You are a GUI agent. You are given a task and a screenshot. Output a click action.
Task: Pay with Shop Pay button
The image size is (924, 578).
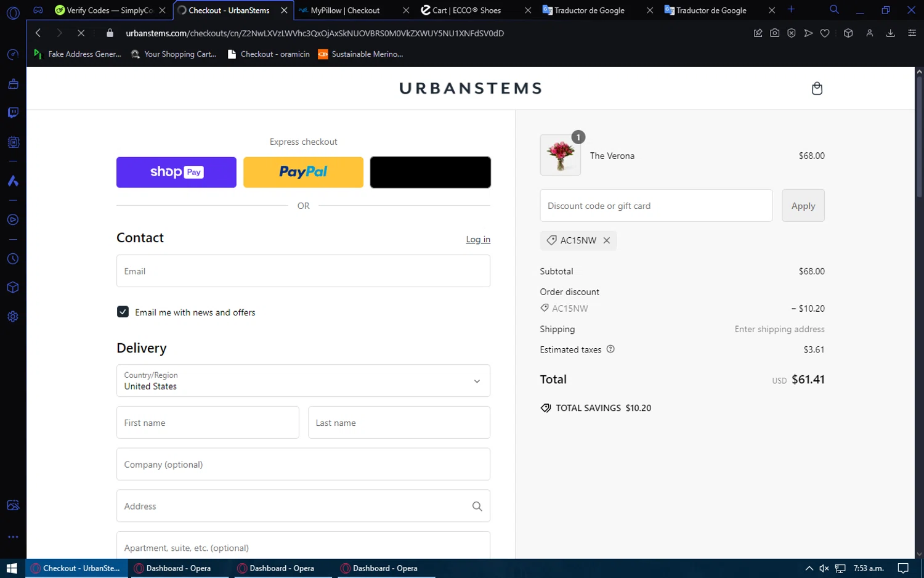(176, 172)
